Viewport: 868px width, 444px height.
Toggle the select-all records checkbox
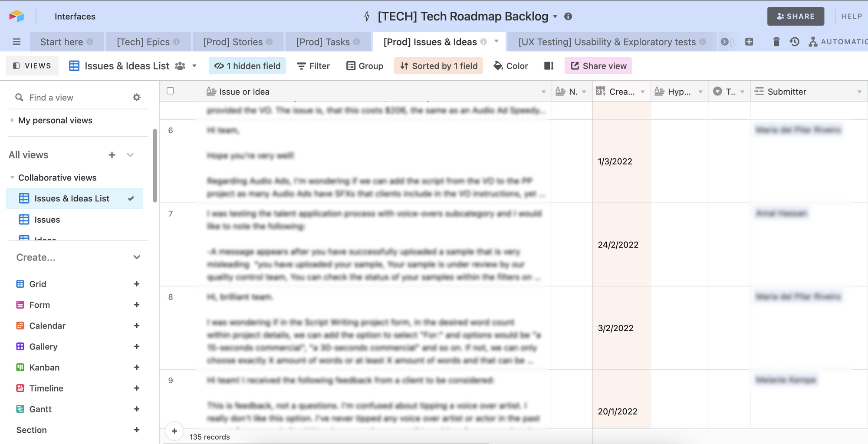pyautogui.click(x=171, y=91)
